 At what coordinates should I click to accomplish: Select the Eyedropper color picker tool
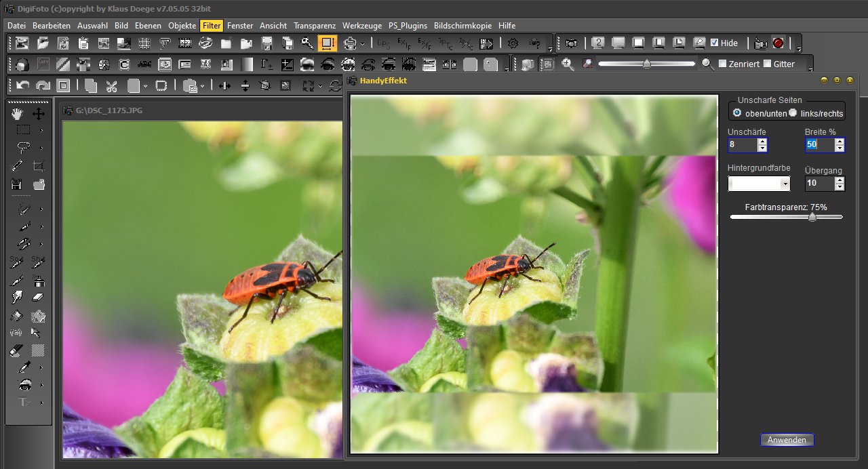coord(23,367)
